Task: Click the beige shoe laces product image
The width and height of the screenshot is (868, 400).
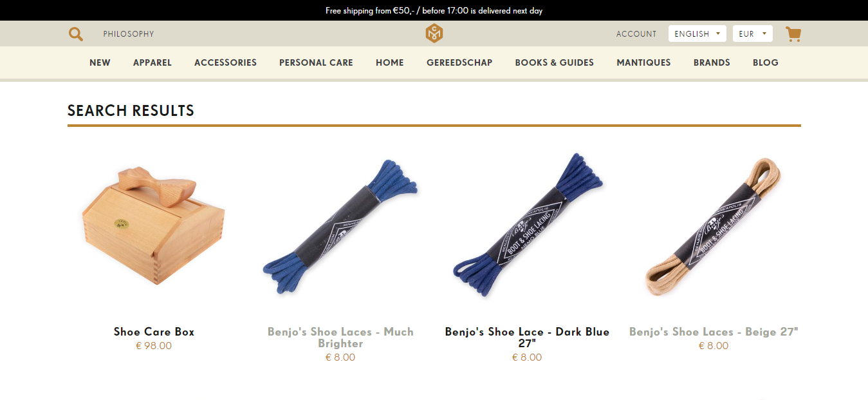Action: [x=714, y=229]
